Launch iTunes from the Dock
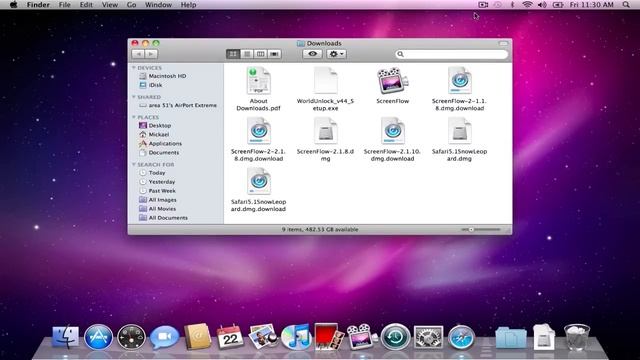This screenshot has height=360, width=640. [296, 337]
